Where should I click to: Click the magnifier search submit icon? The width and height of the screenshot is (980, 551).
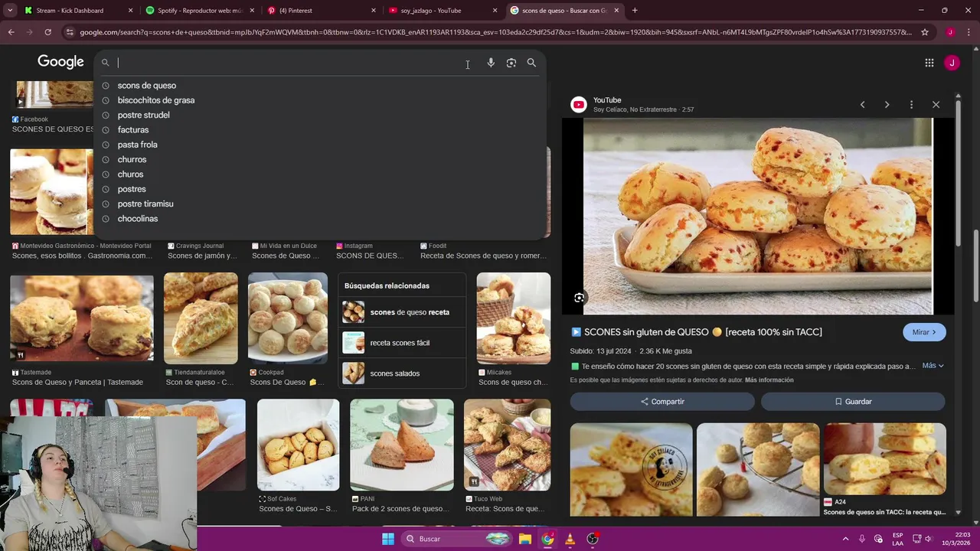pyautogui.click(x=531, y=63)
